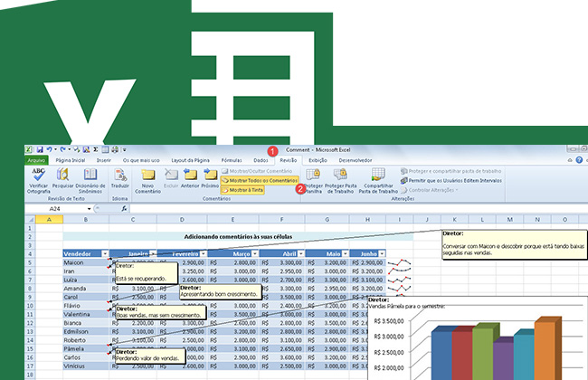Open the Junho column filter dropdown
The image size is (588, 380).
click(x=382, y=254)
